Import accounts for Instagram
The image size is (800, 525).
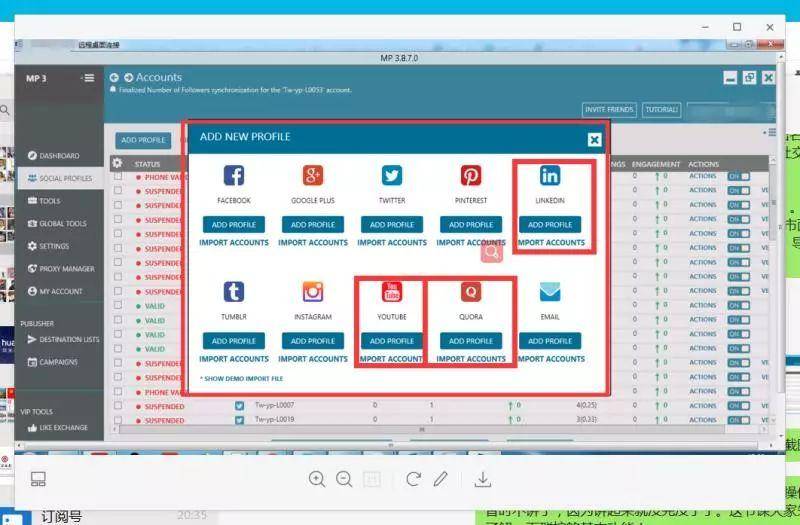click(313, 359)
